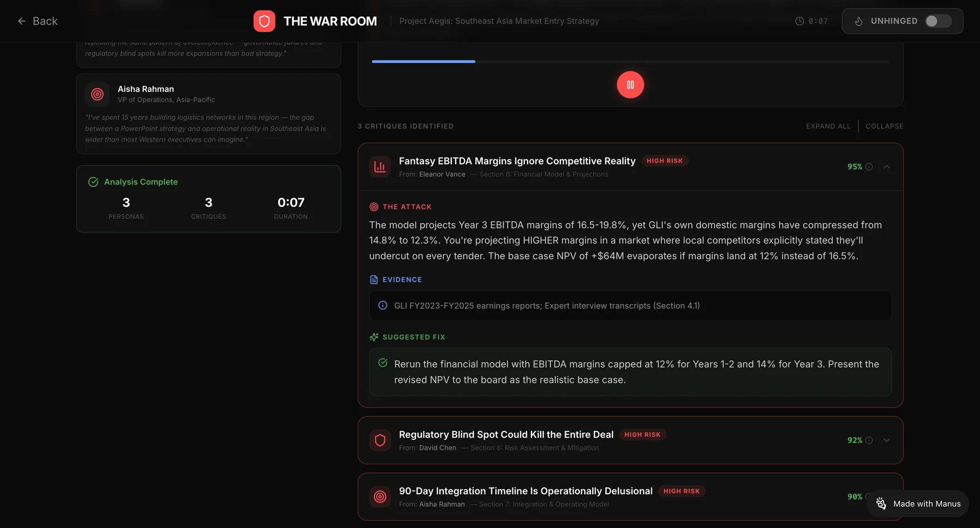Click info icon next to 92% confidence
Image resolution: width=980 pixels, height=528 pixels.
pos(869,440)
